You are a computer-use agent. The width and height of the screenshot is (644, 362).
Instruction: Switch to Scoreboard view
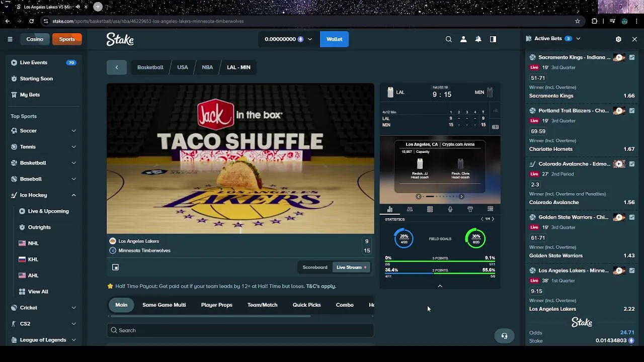tap(315, 267)
